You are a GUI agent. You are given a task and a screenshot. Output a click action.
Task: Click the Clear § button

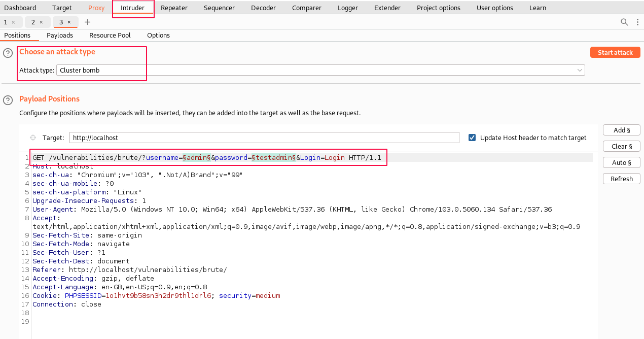pos(621,146)
